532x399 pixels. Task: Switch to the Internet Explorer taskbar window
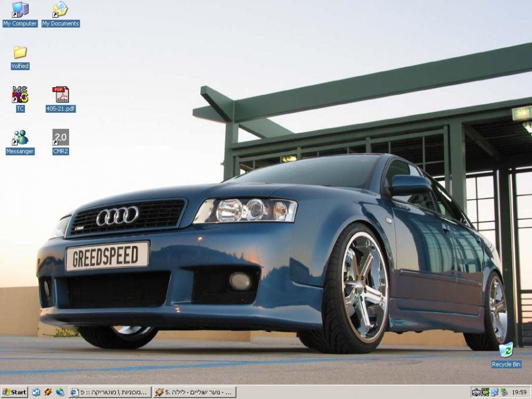click(110, 392)
